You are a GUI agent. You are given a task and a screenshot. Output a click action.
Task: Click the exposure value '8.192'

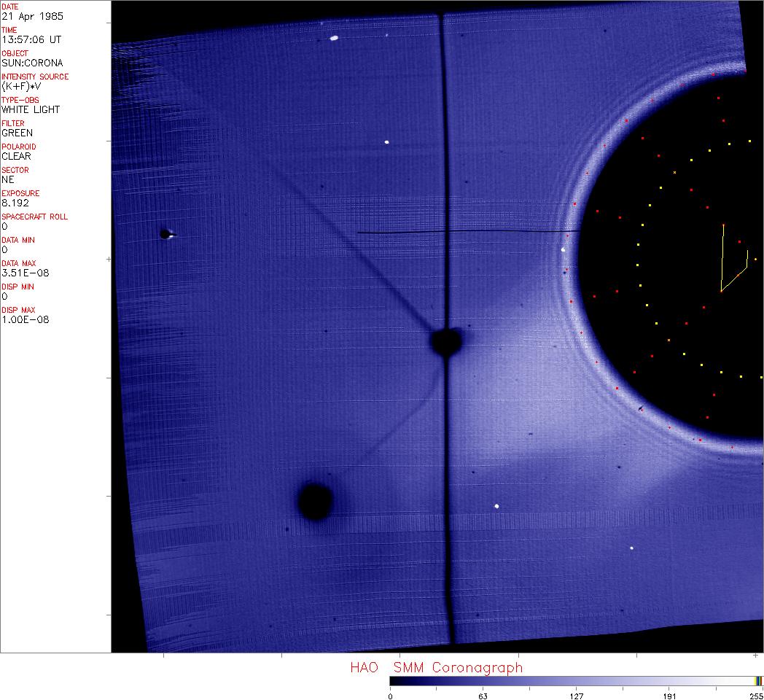[15, 203]
